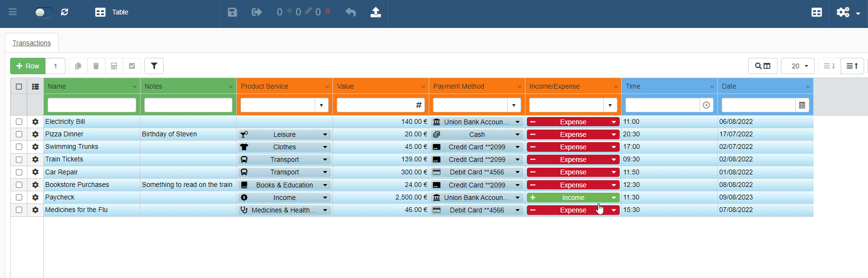Expand Leisure dropdown for Pizza Dinner
Screen dimensions: 868x278
point(325,135)
